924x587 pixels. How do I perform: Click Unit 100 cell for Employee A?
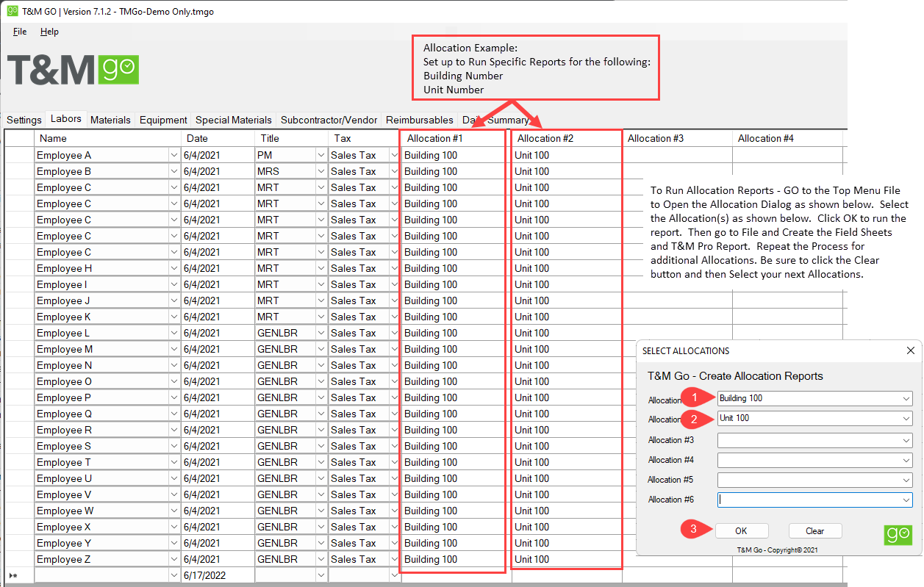point(567,155)
